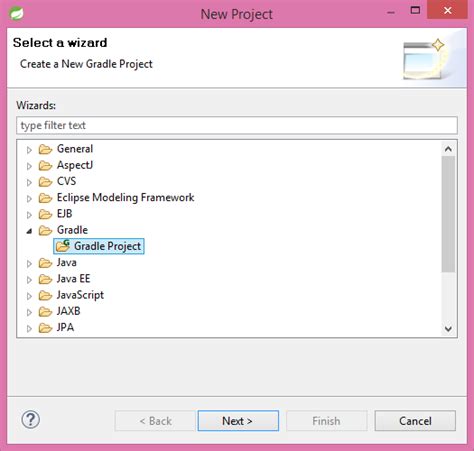Viewport: 474px width, 451px height.
Task: Expand the Eclipse Modeling Framework node
Action: pos(29,198)
